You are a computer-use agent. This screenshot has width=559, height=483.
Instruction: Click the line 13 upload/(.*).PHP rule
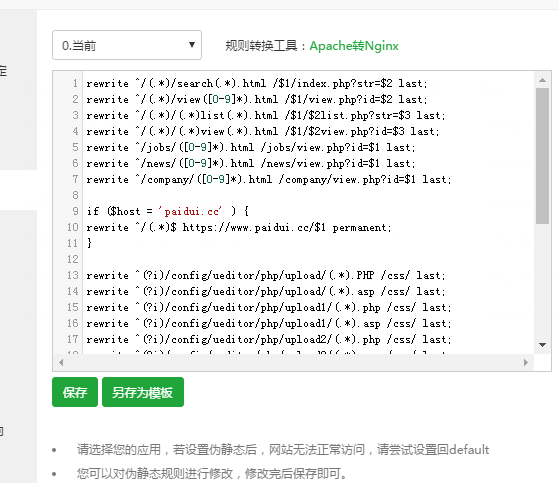tap(266, 275)
